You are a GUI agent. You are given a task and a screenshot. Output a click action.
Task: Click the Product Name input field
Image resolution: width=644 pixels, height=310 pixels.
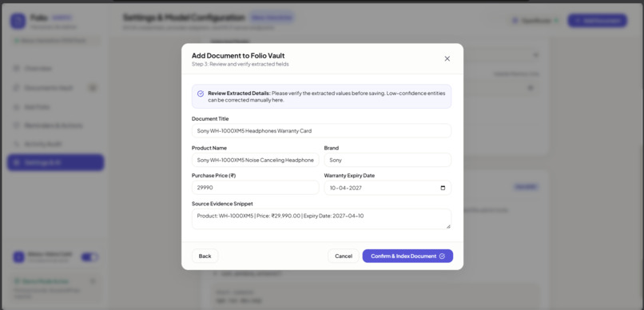255,160
